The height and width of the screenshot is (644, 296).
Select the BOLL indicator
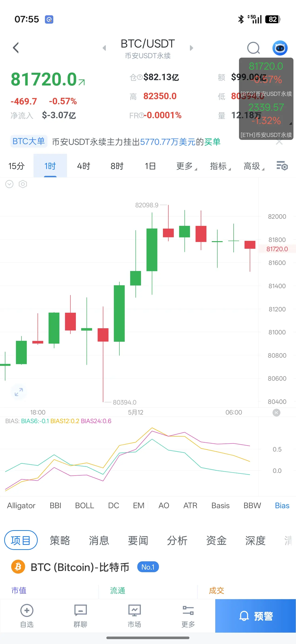(85, 506)
